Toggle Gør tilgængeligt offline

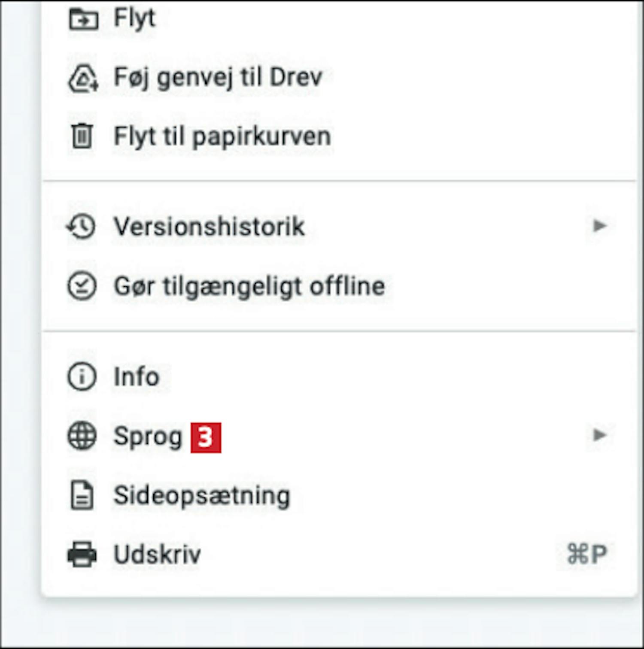pyautogui.click(x=339, y=286)
